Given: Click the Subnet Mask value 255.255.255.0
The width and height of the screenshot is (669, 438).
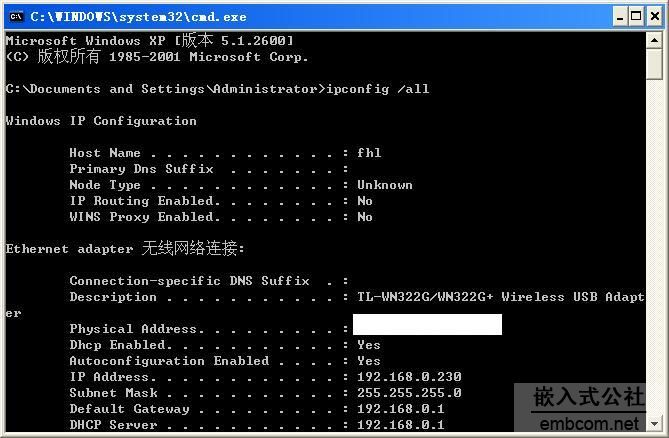Looking at the screenshot, I should pyautogui.click(x=409, y=392).
